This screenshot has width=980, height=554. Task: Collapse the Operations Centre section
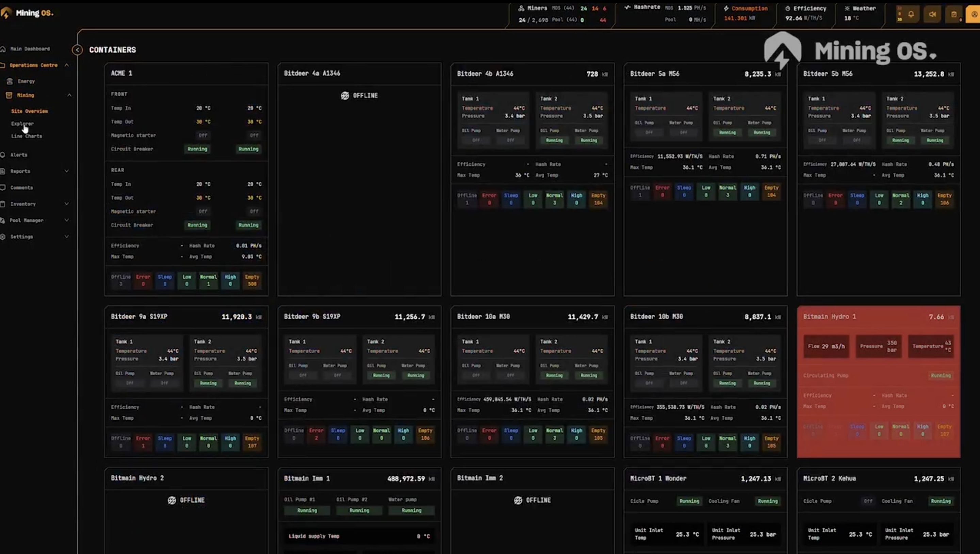click(x=67, y=65)
